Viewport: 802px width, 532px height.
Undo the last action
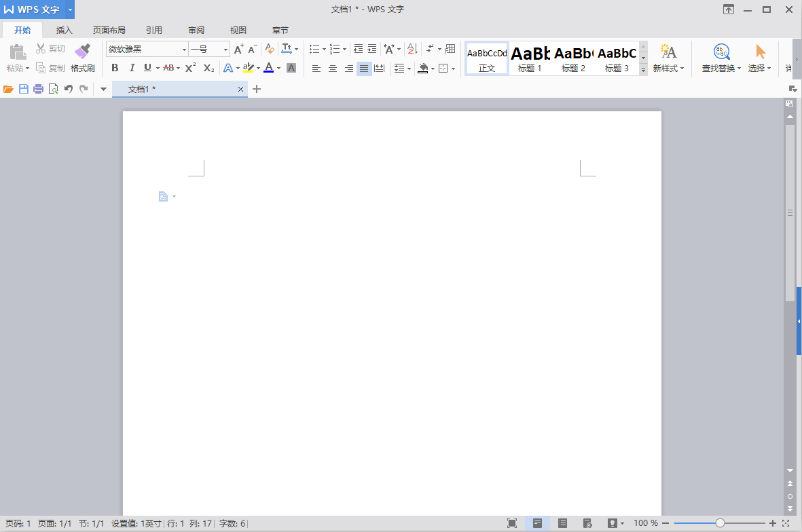coord(69,90)
